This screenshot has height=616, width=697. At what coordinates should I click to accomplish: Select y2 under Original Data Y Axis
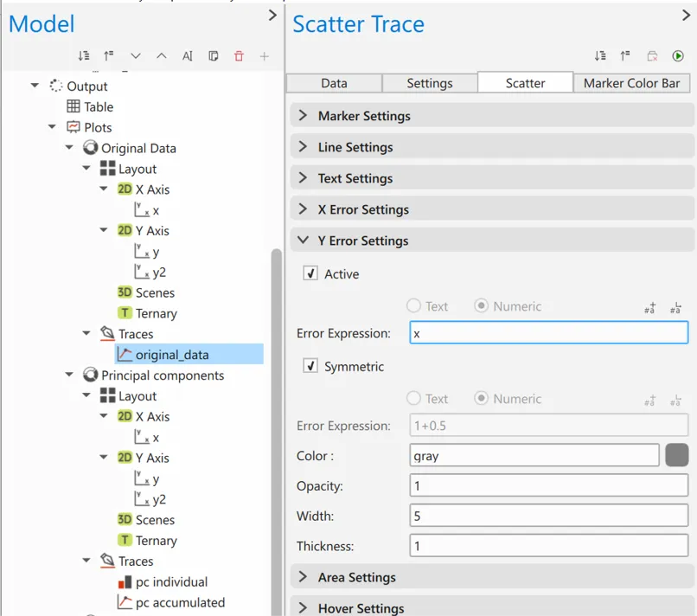pyautogui.click(x=150, y=272)
